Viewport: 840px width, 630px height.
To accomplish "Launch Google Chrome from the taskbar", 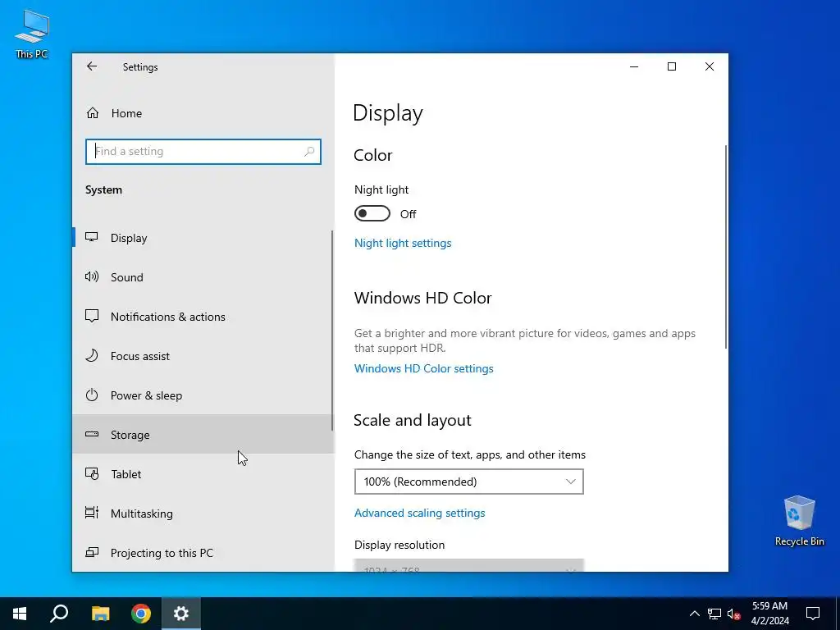I will pyautogui.click(x=141, y=614).
